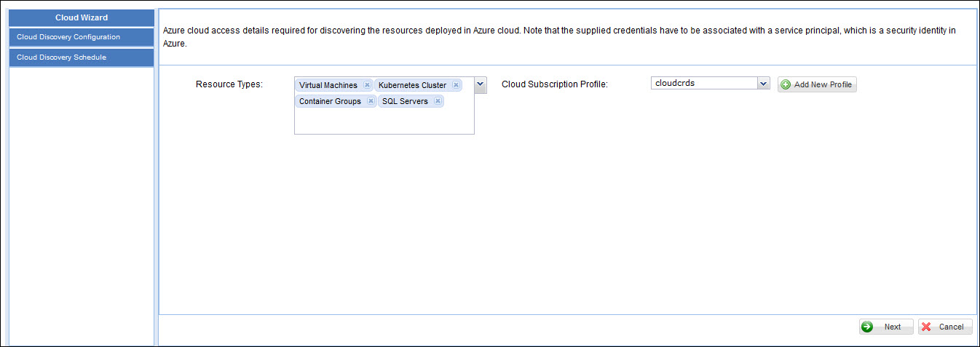Remove the Kubernetes Cluster tag via its x
This screenshot has width=980, height=347.
click(456, 85)
